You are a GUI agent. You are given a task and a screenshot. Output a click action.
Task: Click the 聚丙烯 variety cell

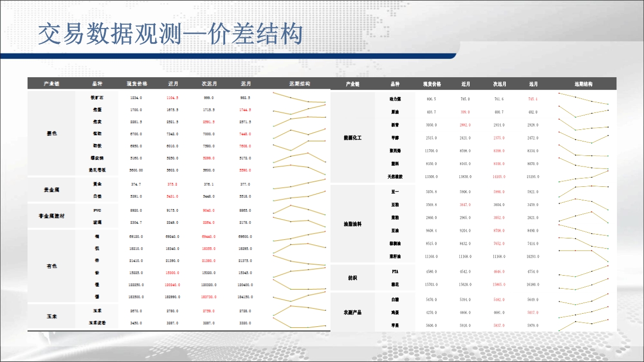(395, 151)
